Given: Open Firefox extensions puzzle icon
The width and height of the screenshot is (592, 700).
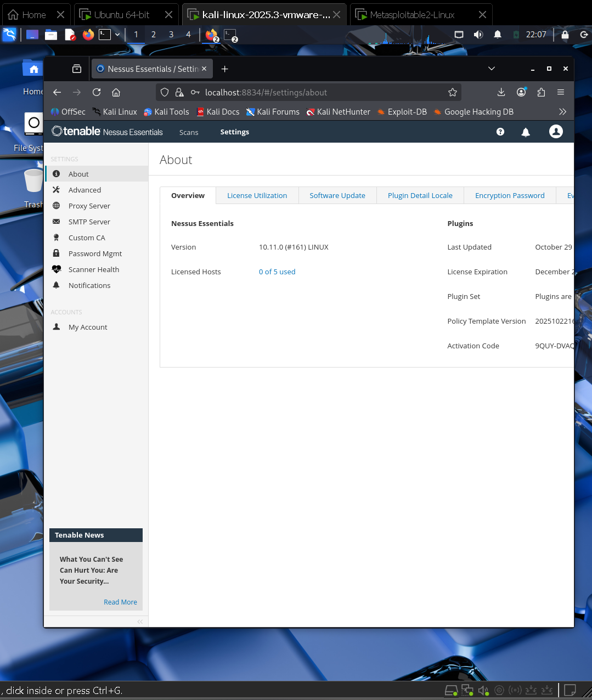Looking at the screenshot, I should (x=541, y=92).
